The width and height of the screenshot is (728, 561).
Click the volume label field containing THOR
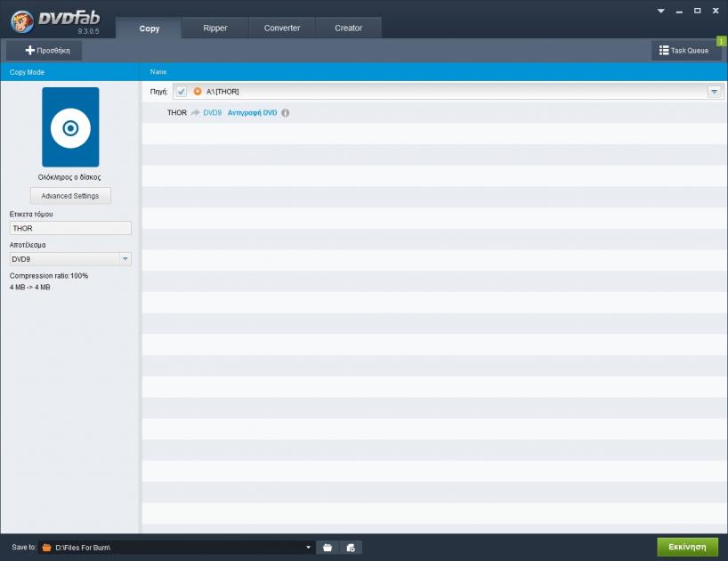[70, 228]
